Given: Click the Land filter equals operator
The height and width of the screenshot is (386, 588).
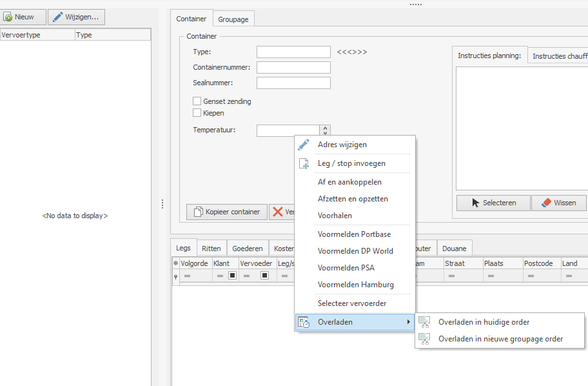Looking at the screenshot, I should click(569, 276).
